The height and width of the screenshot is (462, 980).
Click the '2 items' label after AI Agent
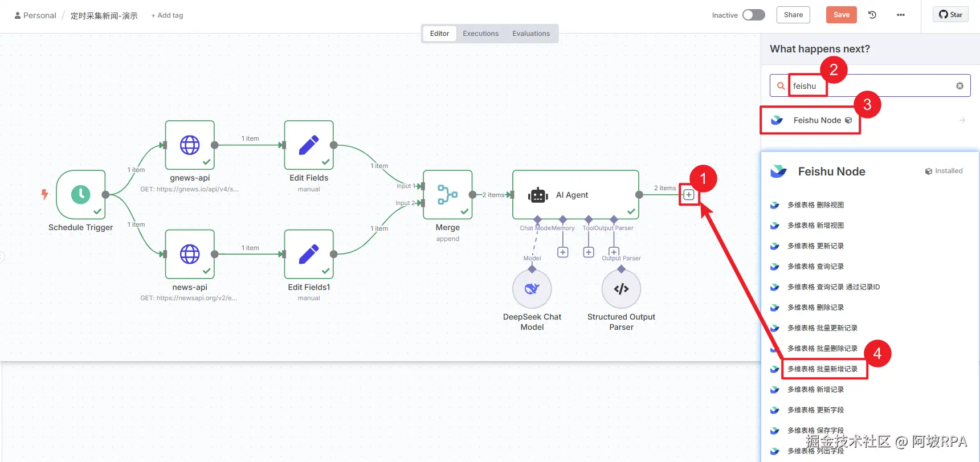click(665, 188)
